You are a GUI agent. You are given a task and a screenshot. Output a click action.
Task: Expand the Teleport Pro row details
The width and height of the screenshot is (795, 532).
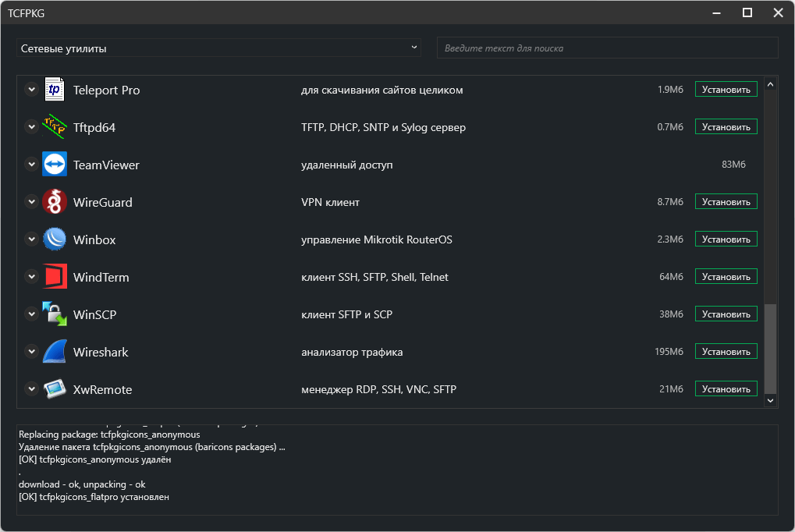(31, 90)
